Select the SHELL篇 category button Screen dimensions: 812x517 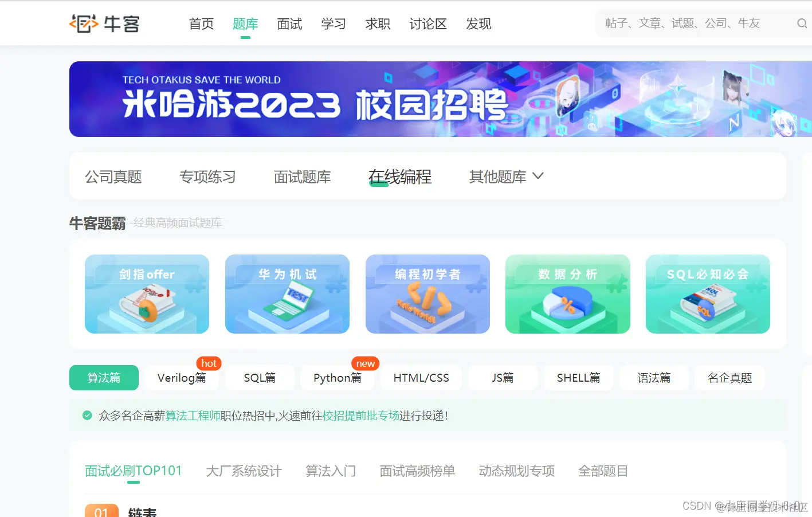click(578, 378)
